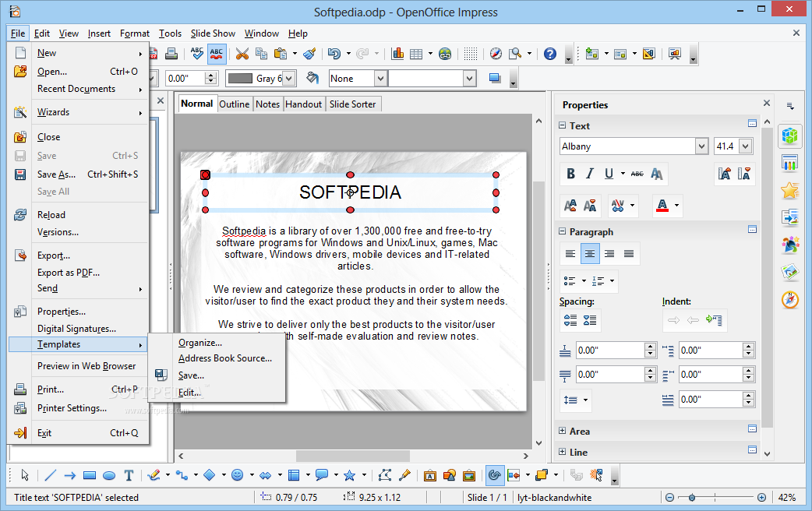Toggle Bold in Properties panel

click(x=570, y=174)
